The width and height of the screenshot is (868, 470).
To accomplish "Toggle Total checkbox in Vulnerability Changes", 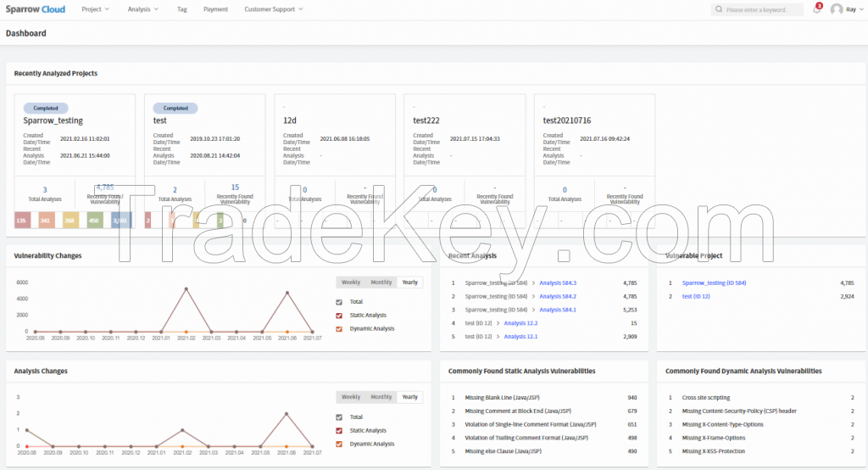I will (339, 302).
